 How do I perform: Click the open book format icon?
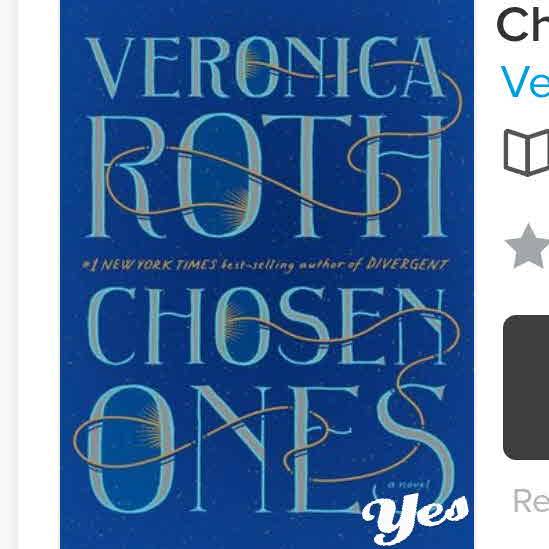tap(527, 152)
